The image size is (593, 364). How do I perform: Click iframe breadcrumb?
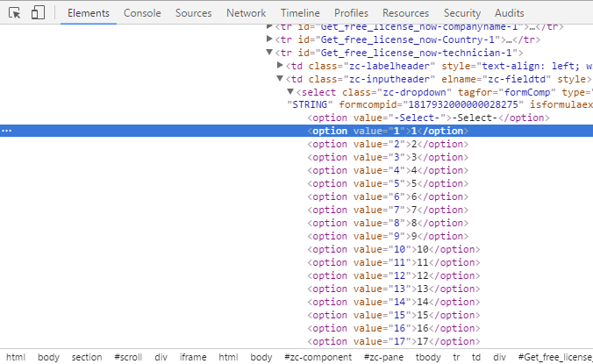pyautogui.click(x=193, y=357)
